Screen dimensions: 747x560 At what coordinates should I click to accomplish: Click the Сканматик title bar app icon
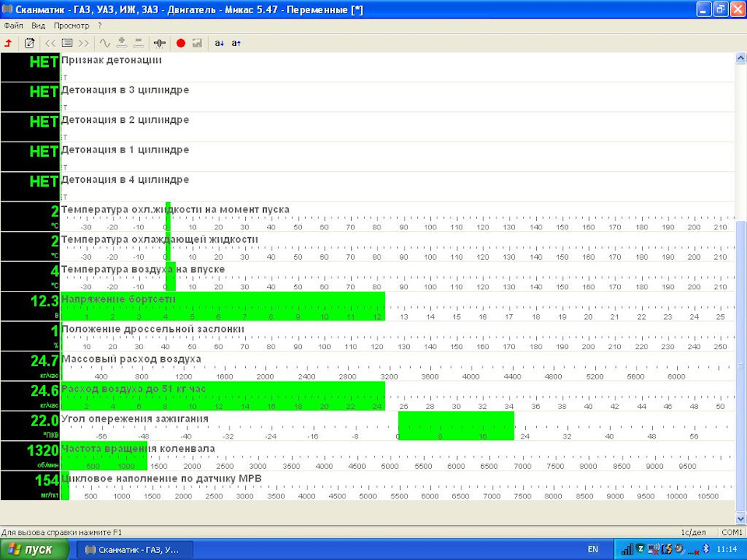point(7,9)
